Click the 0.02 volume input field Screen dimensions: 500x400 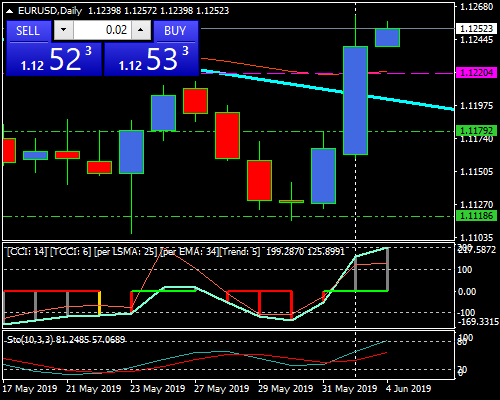[x=102, y=30]
